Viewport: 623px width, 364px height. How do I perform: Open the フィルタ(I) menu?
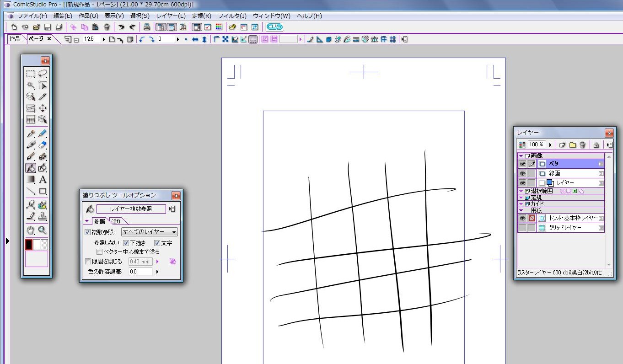pyautogui.click(x=232, y=16)
